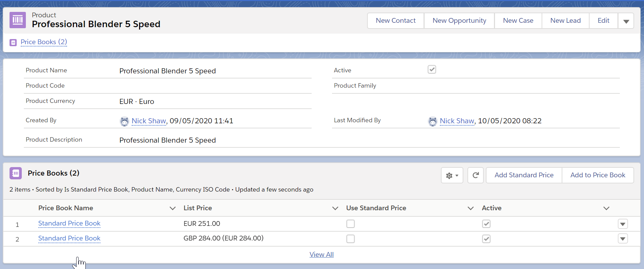Click Nick Shaw avatar in Created By
Screen dimensions: 644x269
[125, 121]
